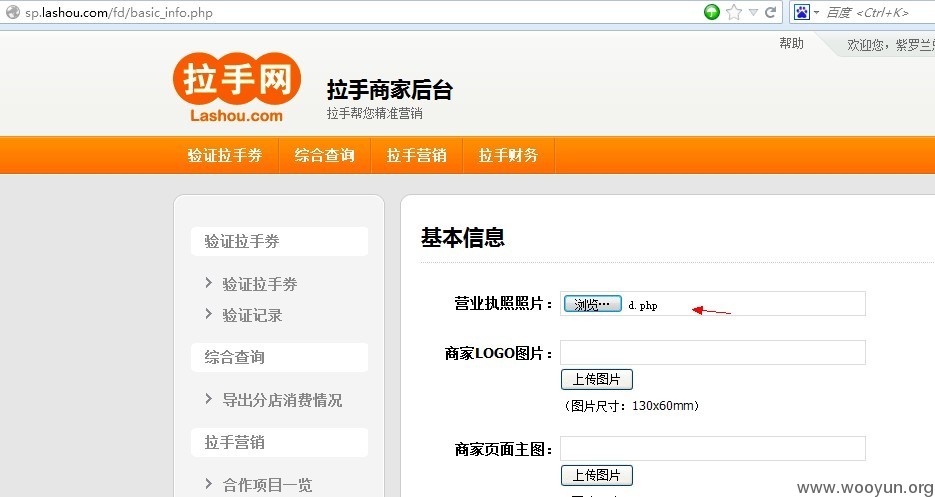The height and width of the screenshot is (497, 935).
Task: Click chevron beside 合作项目一览
Action: (209, 484)
